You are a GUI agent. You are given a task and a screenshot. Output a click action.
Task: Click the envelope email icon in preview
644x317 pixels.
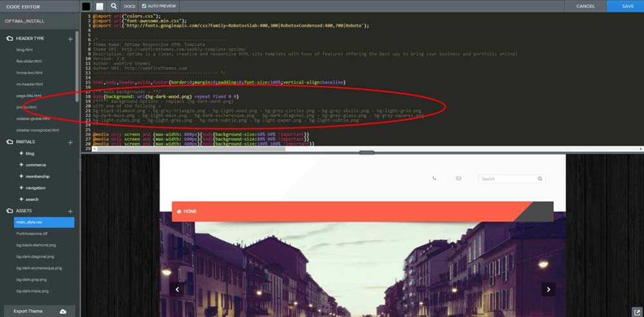click(x=459, y=178)
